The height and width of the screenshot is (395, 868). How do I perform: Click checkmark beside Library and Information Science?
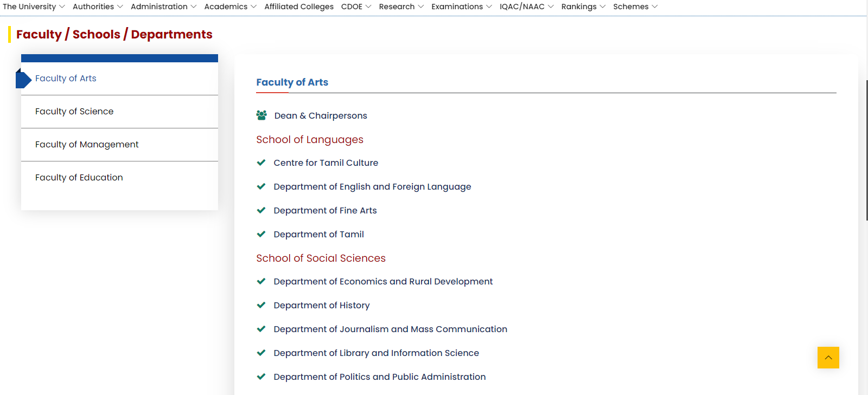(x=261, y=353)
